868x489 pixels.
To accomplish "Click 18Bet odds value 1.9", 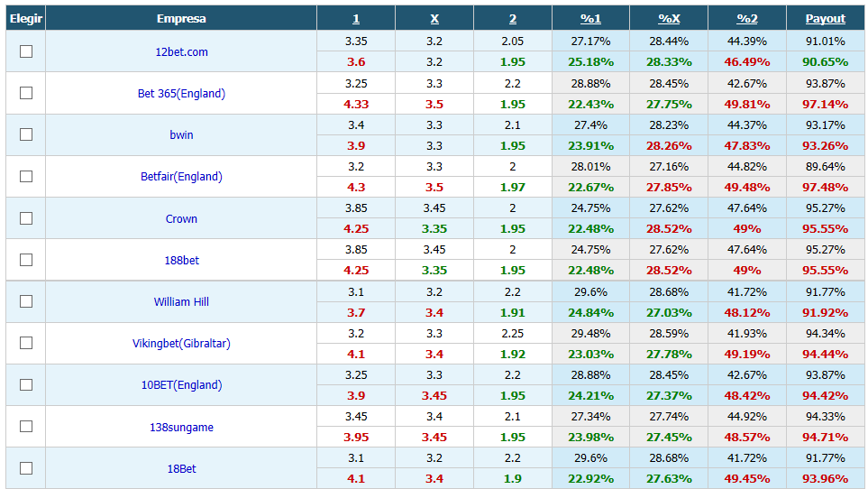I will click(513, 478).
